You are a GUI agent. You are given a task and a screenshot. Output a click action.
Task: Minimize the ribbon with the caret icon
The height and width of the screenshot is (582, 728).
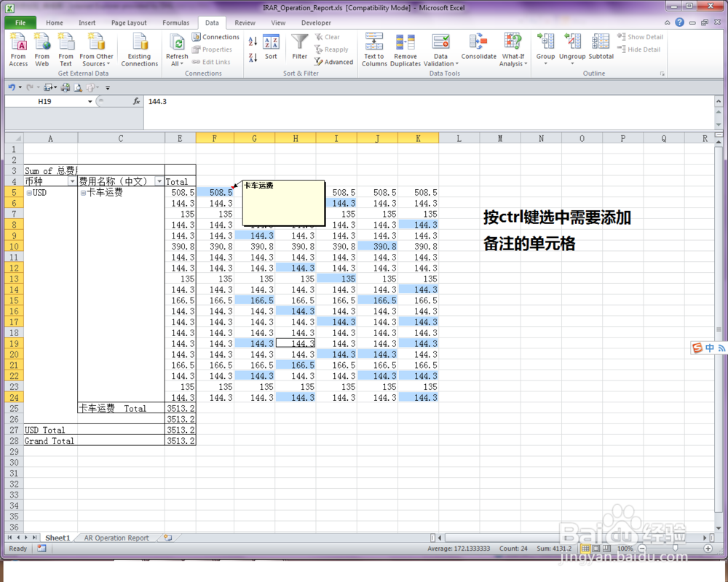click(x=667, y=23)
